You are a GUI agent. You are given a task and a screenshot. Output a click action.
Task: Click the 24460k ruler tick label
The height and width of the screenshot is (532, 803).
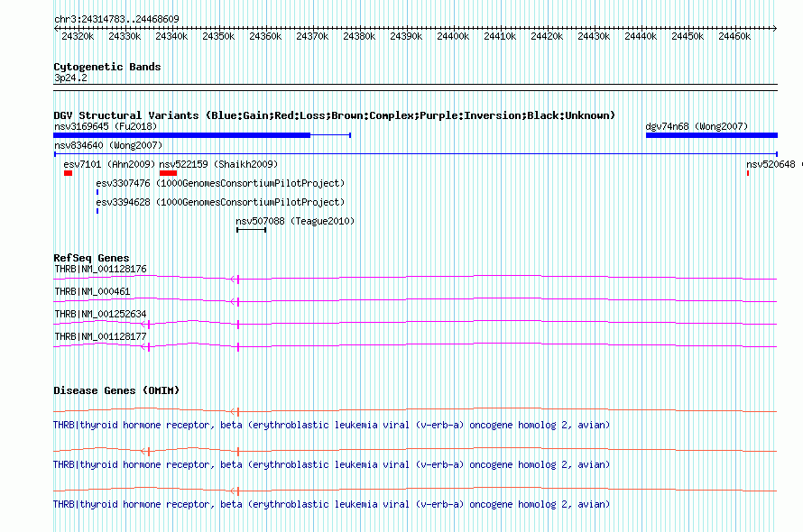pos(734,36)
